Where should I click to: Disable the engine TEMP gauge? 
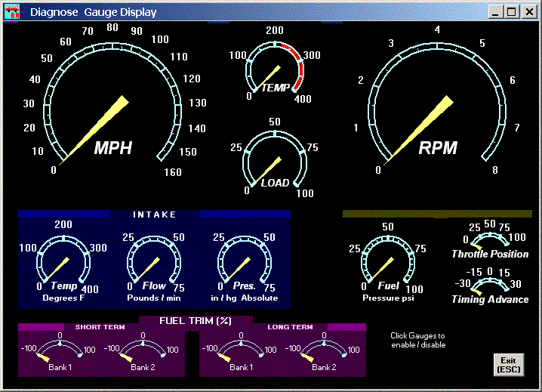pyautogui.click(x=274, y=69)
